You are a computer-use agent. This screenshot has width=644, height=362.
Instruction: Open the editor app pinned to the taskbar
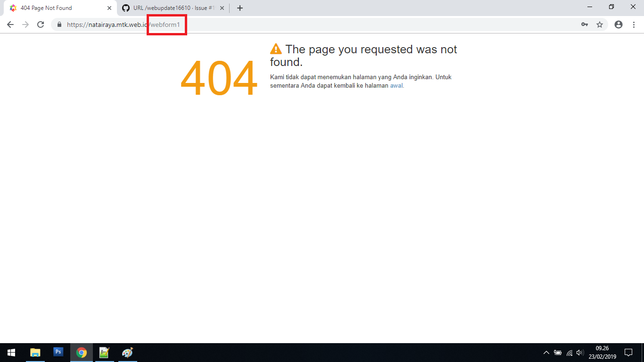(104, 352)
